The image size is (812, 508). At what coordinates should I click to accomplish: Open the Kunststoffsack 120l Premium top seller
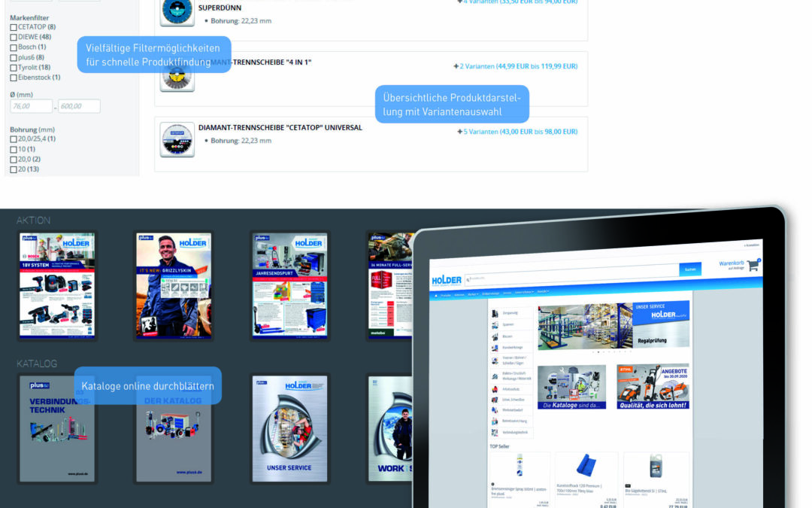tap(586, 479)
